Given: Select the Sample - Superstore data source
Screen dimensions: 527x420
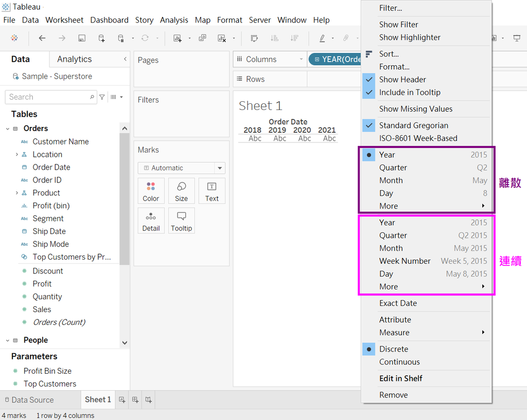Looking at the screenshot, I should pos(57,76).
